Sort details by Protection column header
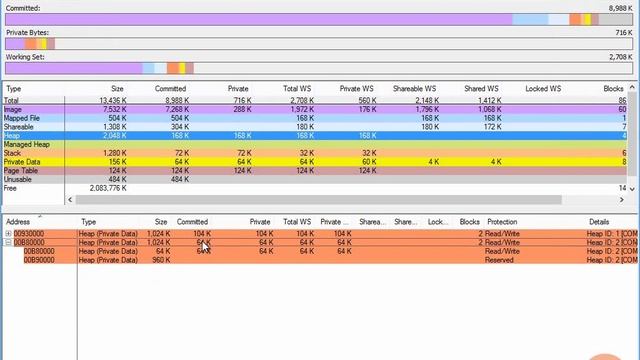640x360 pixels. click(x=502, y=222)
